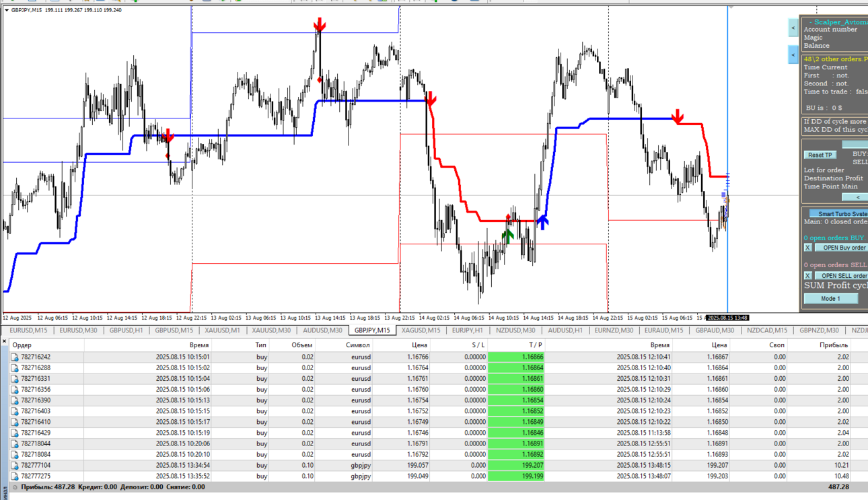This screenshot has height=500, width=868.
Task: Click the Reset TP button
Action: click(820, 155)
